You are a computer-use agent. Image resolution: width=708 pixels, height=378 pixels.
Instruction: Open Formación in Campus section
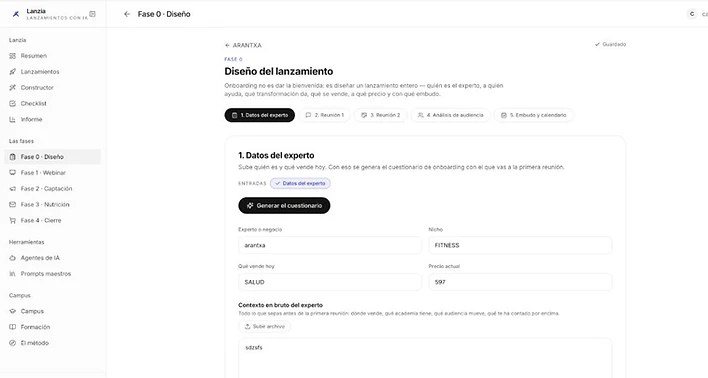(52, 327)
